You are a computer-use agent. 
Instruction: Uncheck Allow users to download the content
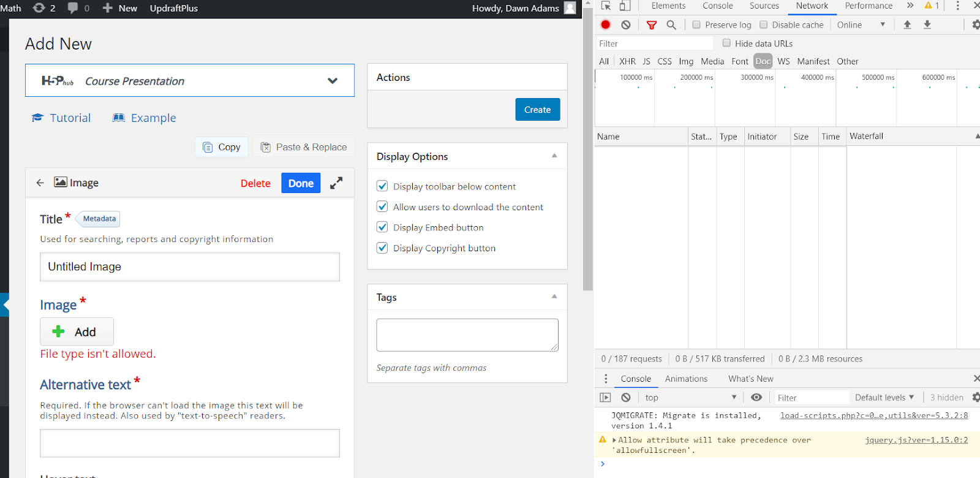(x=382, y=207)
